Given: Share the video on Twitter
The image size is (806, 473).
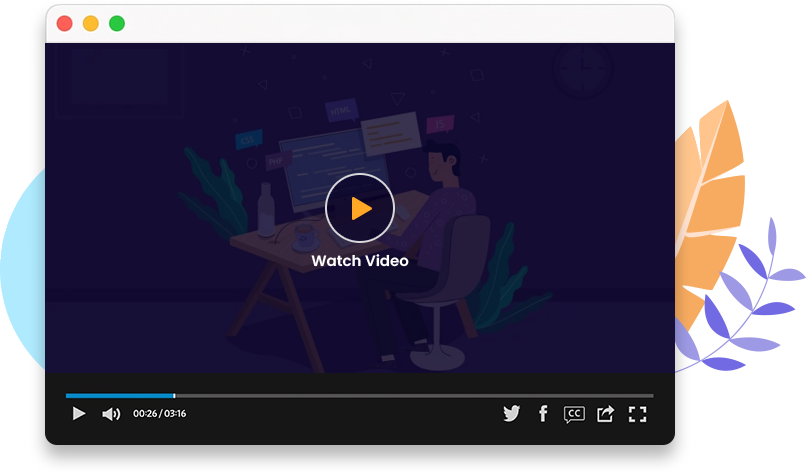Looking at the screenshot, I should [512, 413].
